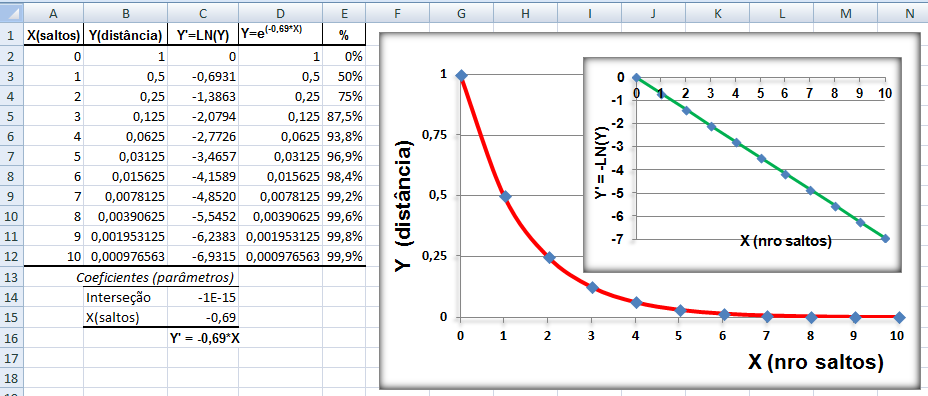Select cell containing -4,8520
The image size is (928, 396).
point(203,197)
